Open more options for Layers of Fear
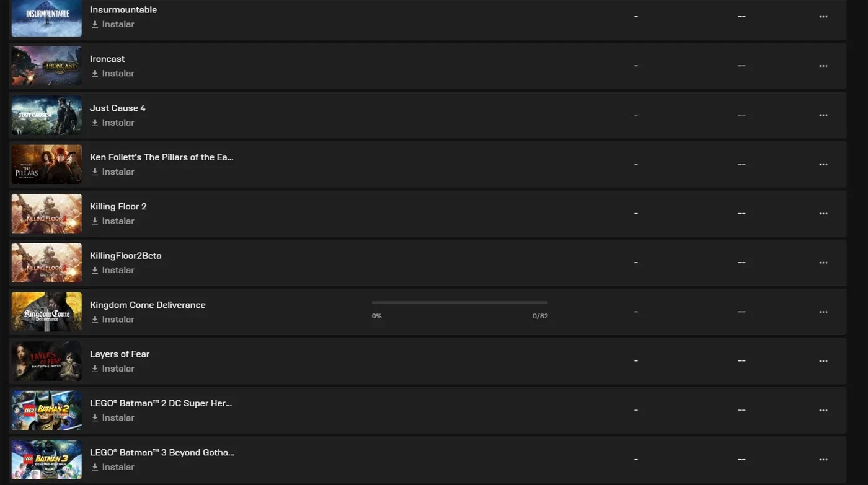The image size is (868, 485). pos(823,361)
